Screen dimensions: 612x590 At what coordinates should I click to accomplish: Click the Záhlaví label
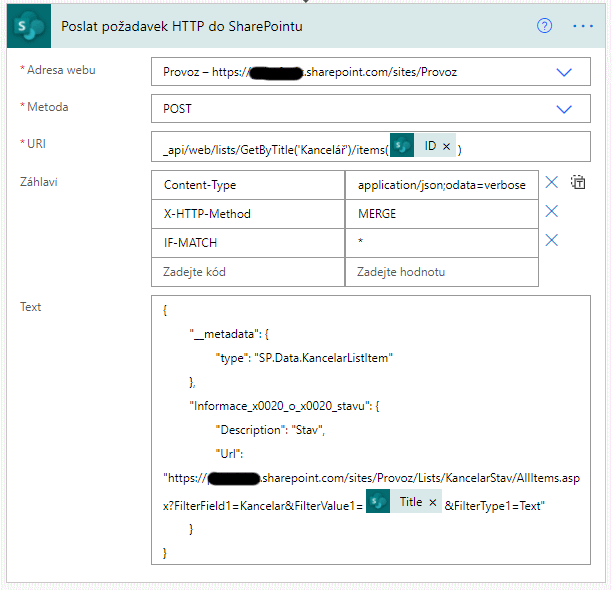(39, 182)
